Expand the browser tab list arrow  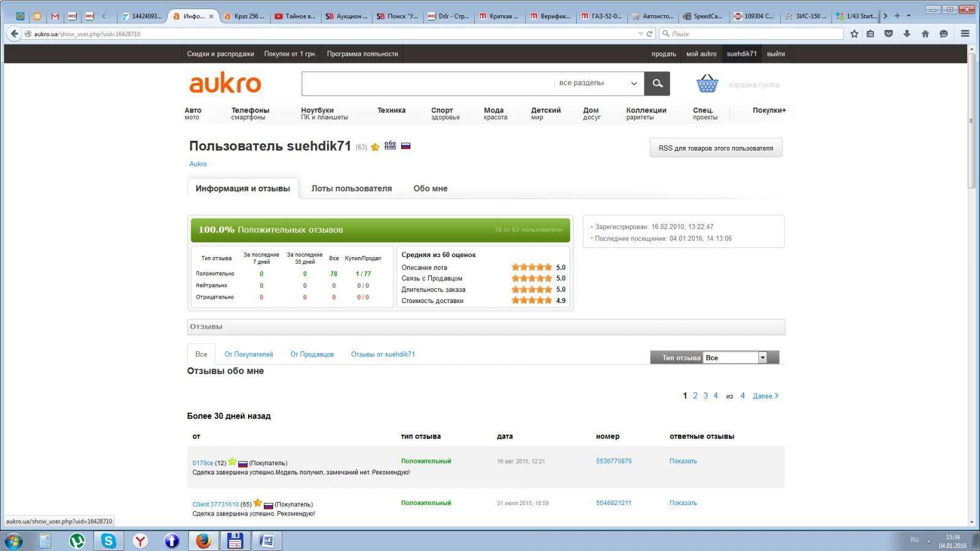point(908,16)
